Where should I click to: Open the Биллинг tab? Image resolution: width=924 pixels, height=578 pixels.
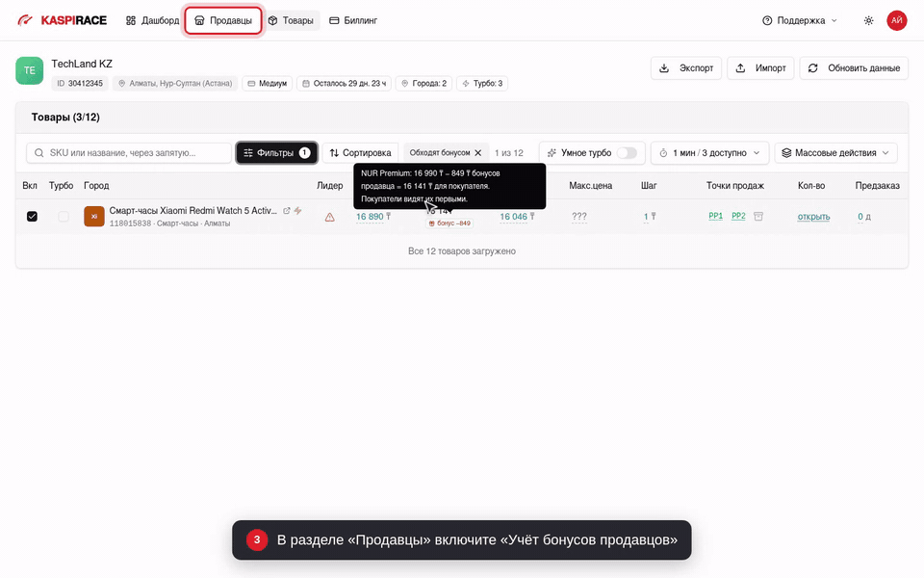coord(353,20)
